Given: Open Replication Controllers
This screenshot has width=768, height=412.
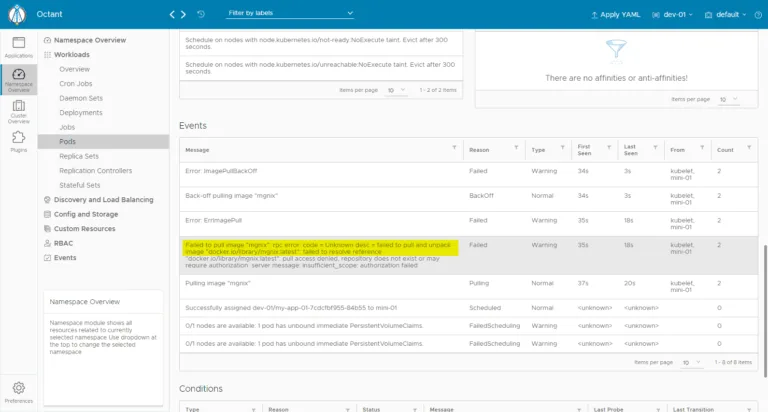Looking at the screenshot, I should pyautogui.click(x=96, y=170).
